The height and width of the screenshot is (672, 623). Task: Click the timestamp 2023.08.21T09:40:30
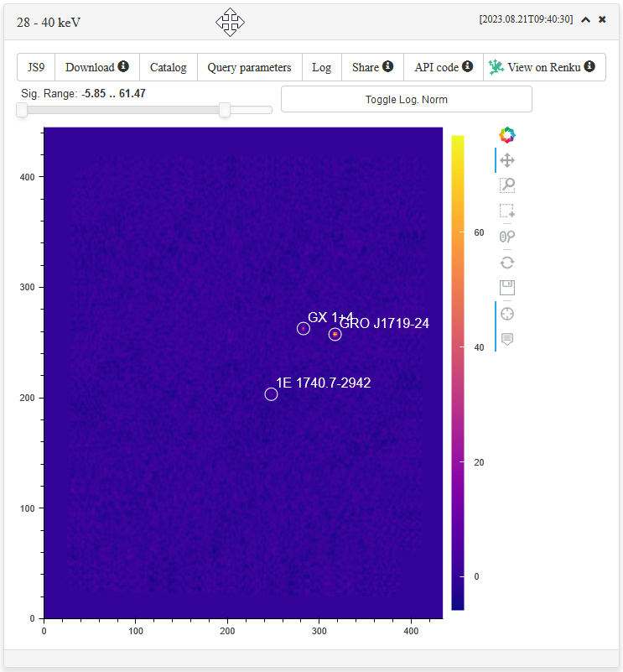pyautogui.click(x=526, y=19)
